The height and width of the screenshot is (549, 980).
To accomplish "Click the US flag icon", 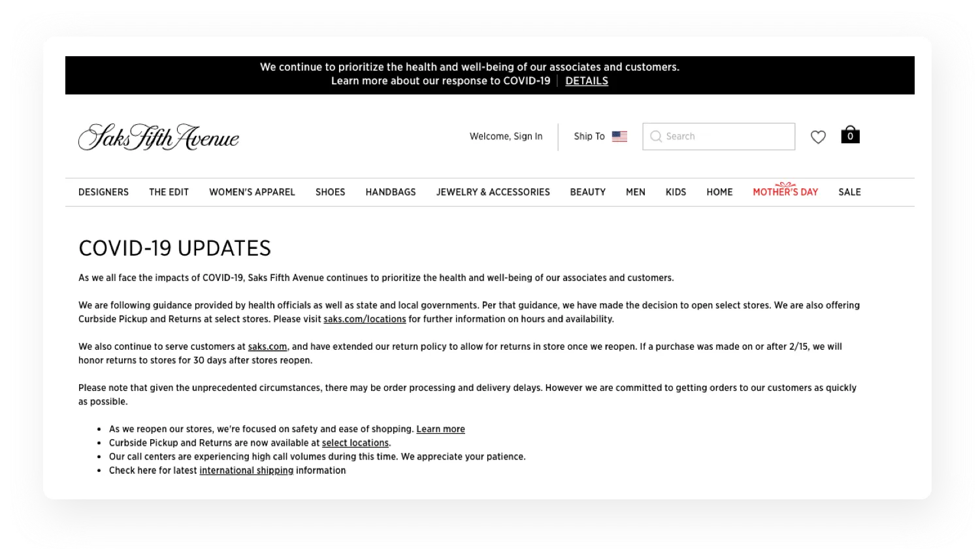I will pyautogui.click(x=619, y=137).
